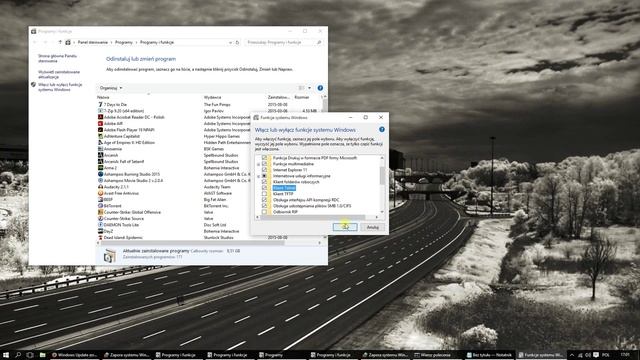Click horizontal scrollbar in Windows features list
This screenshot has height=360, width=640.
click(312, 217)
